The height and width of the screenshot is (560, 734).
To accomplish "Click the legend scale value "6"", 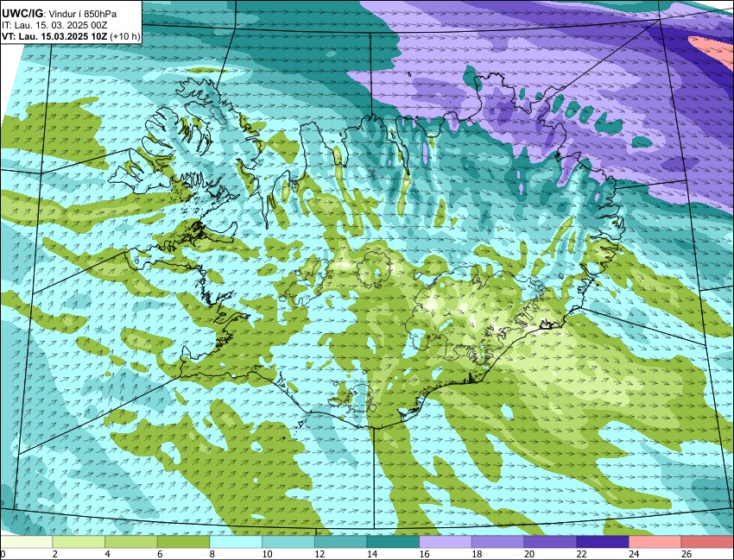I will pos(160,554).
